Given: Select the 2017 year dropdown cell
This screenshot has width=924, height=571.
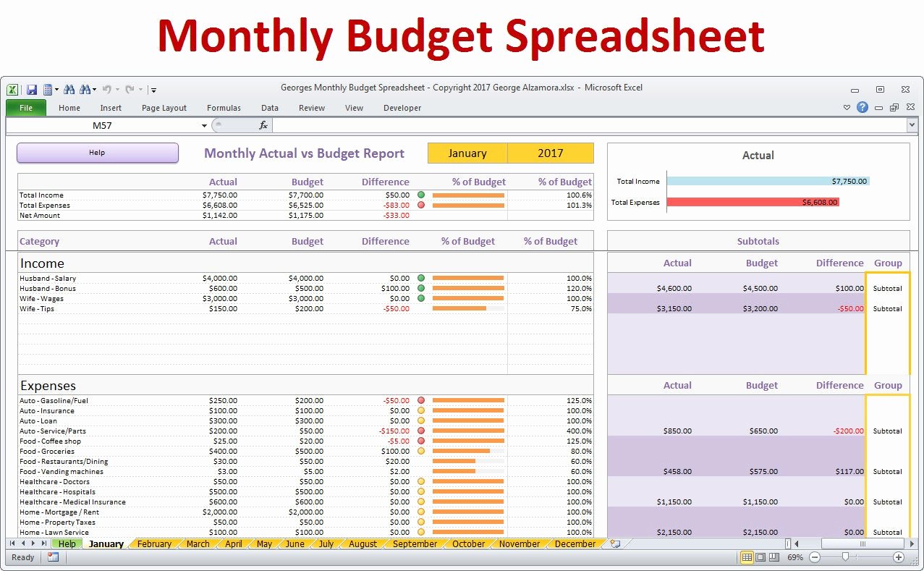Looking at the screenshot, I should 551,153.
